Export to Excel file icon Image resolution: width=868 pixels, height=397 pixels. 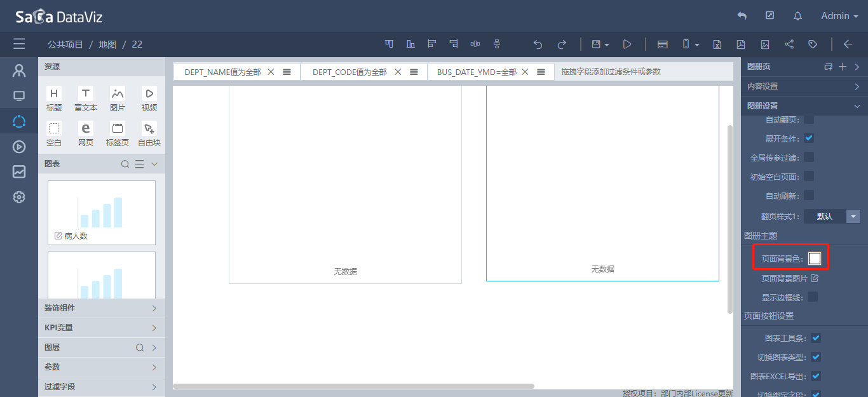coord(717,44)
